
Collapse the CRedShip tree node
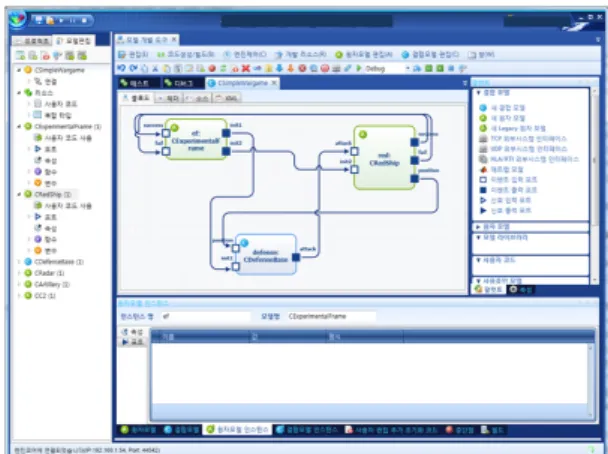[19, 194]
